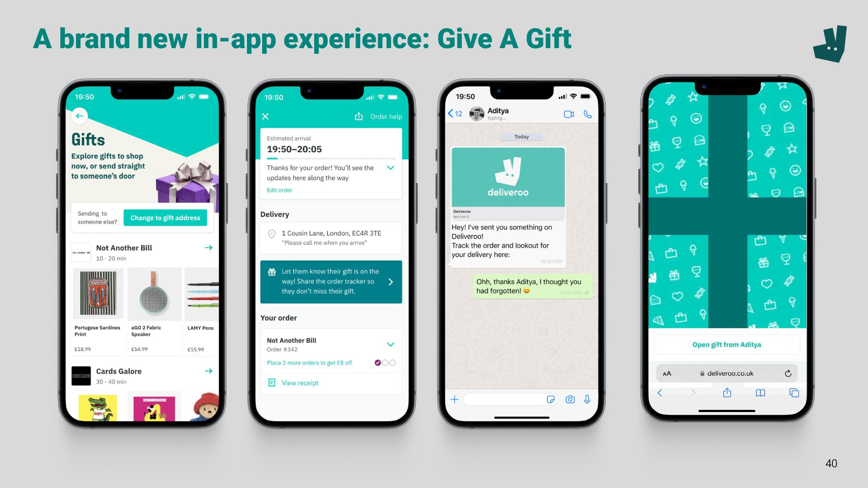
Task: Toggle sending to someone else option
Action: pyautogui.click(x=166, y=217)
